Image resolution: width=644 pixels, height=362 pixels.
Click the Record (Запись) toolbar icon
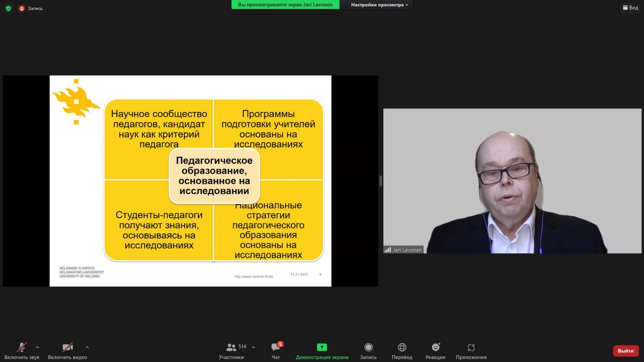tap(368, 347)
